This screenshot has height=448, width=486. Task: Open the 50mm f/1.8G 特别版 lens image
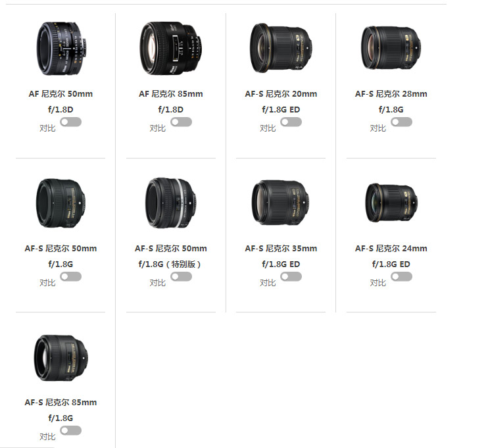[170, 203]
